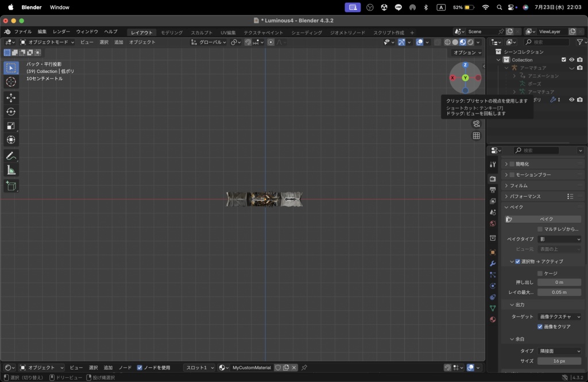Open the オブジェクトモード mode dropdown
Image resolution: width=588 pixels, height=382 pixels.
[x=47, y=42]
